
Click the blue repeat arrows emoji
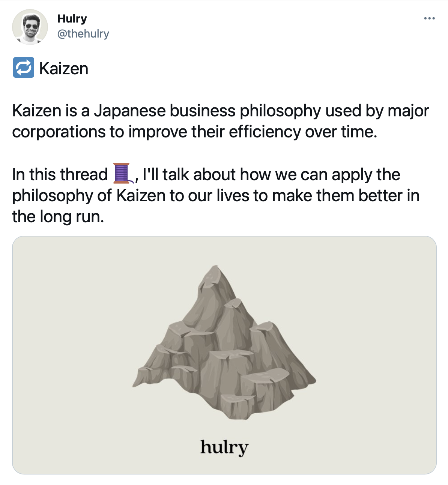click(24, 68)
